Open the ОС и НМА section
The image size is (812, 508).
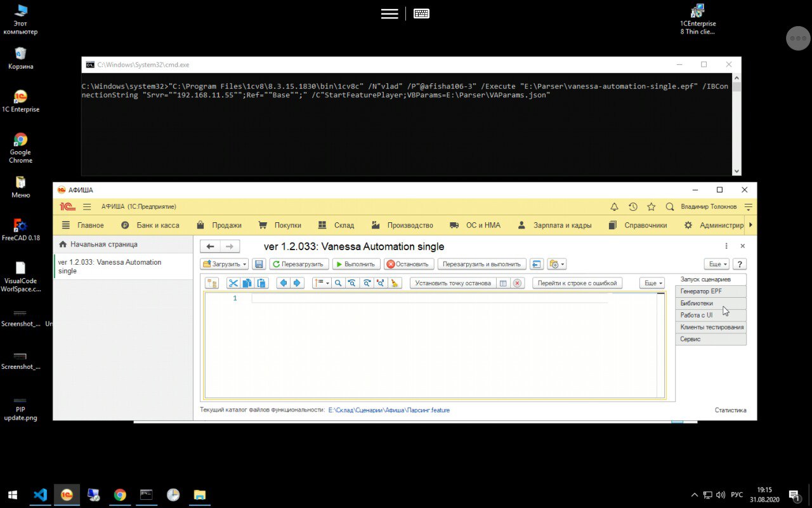coord(475,225)
